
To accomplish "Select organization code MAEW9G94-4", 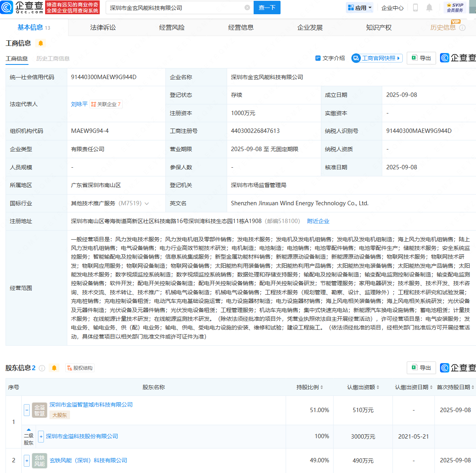I will pyautogui.click(x=90, y=131).
